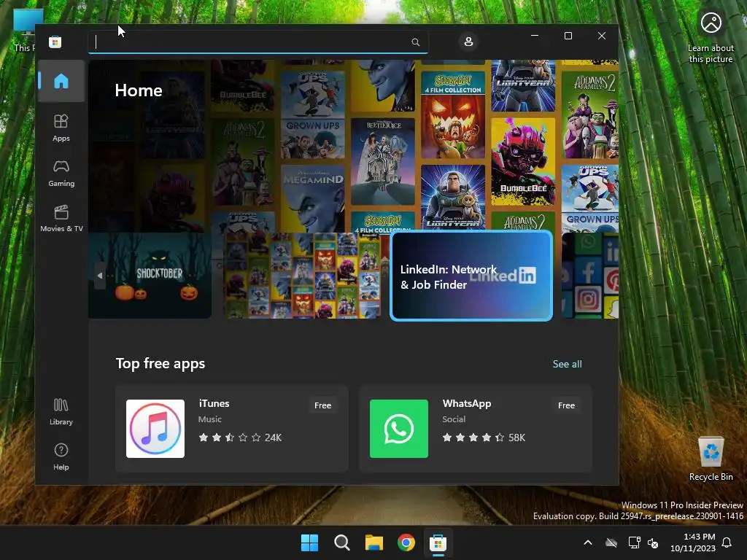Go to the Gaming section

click(61, 174)
